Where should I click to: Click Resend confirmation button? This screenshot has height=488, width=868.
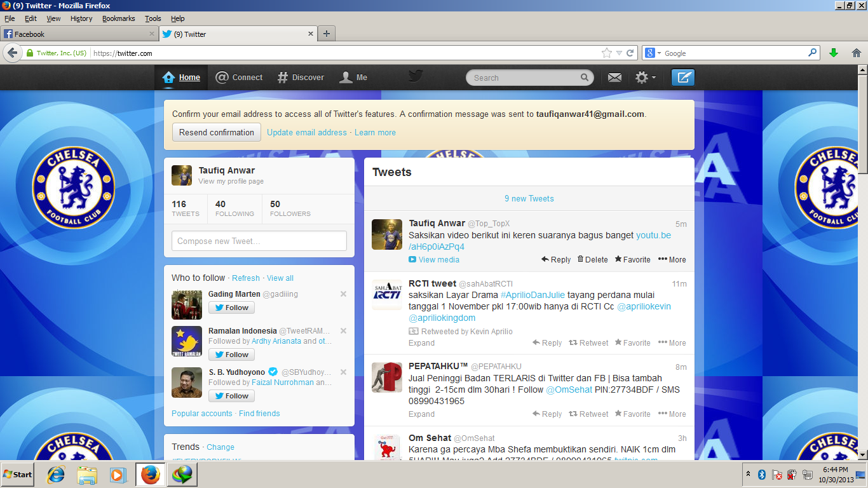point(217,132)
